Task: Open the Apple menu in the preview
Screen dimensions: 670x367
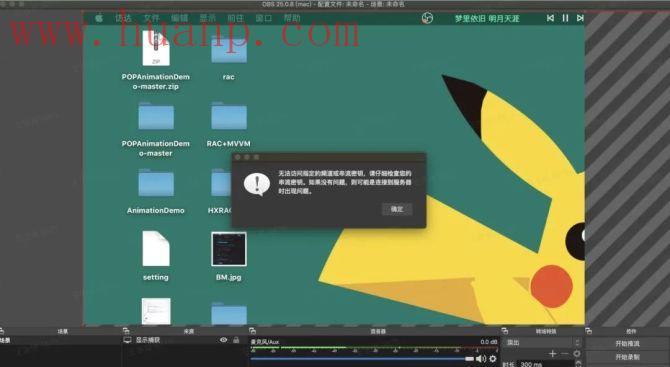Action: click(99, 18)
